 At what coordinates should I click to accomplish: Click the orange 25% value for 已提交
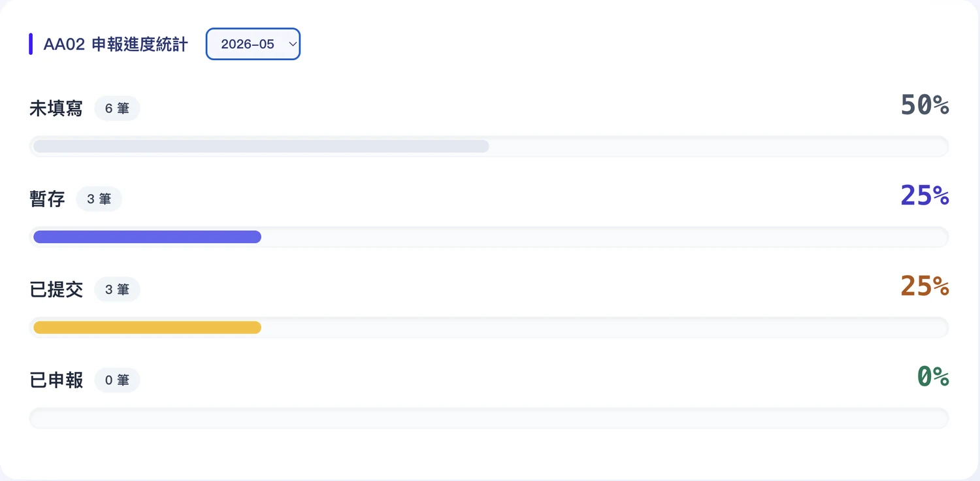click(x=924, y=286)
